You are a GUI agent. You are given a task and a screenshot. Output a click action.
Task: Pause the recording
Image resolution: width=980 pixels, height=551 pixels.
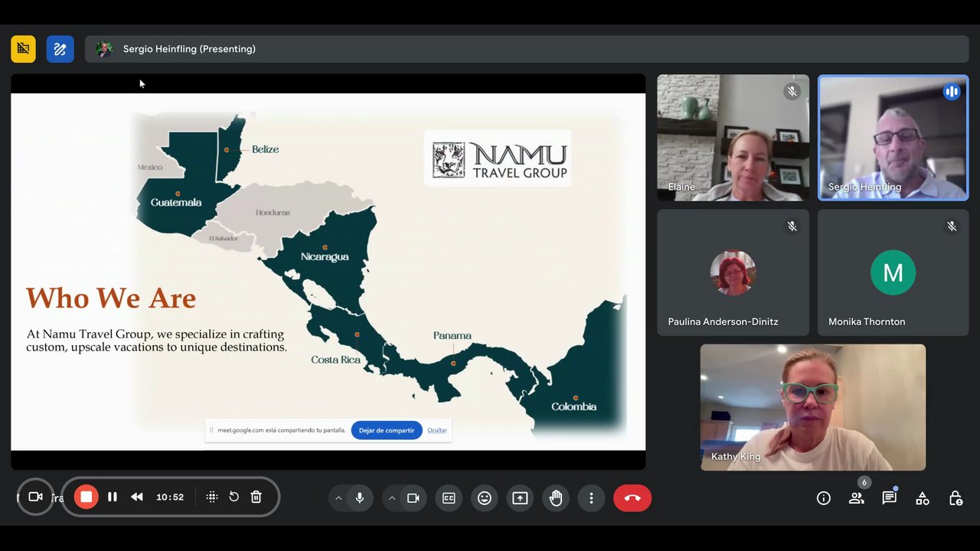pyautogui.click(x=113, y=497)
